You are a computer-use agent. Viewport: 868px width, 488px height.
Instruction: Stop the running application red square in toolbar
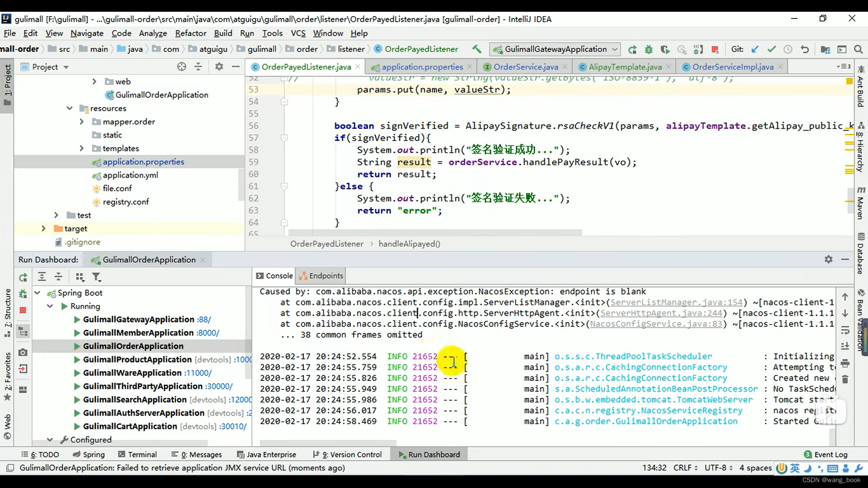pyautogui.click(x=715, y=49)
